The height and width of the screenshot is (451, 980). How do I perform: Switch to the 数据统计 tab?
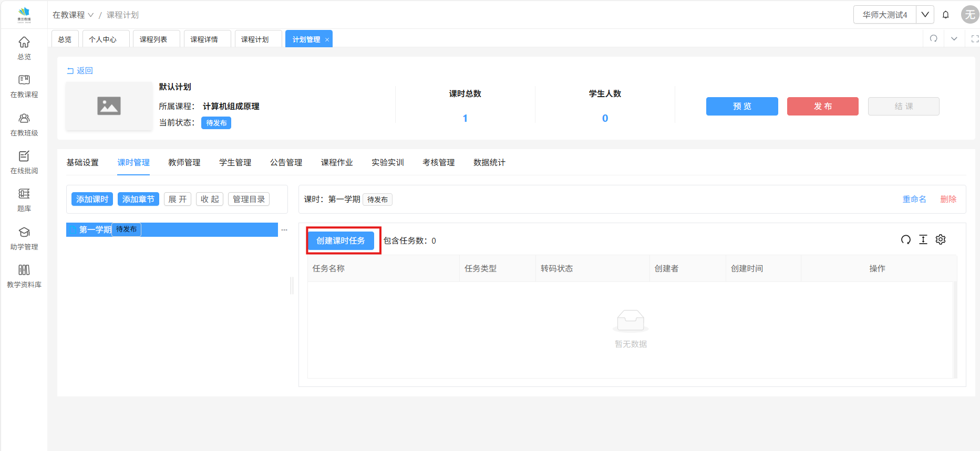489,163
